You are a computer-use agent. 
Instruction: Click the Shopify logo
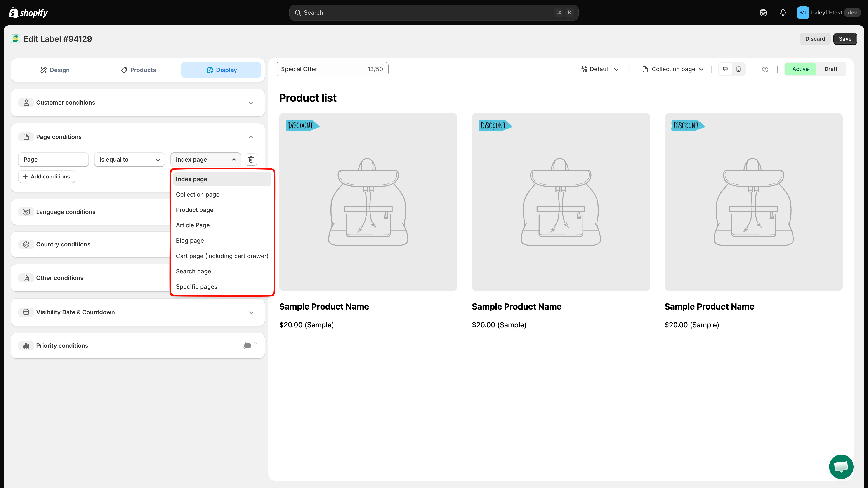coord(28,12)
